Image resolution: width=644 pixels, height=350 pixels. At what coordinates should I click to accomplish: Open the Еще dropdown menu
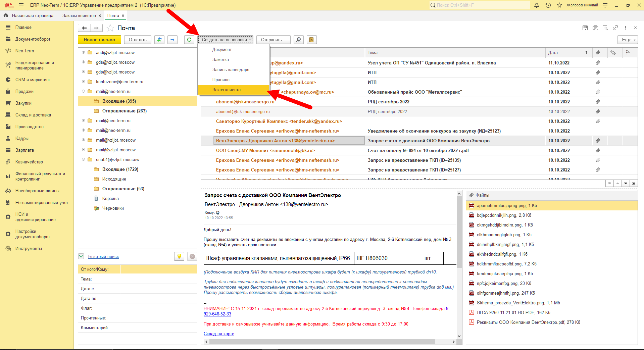click(x=628, y=40)
